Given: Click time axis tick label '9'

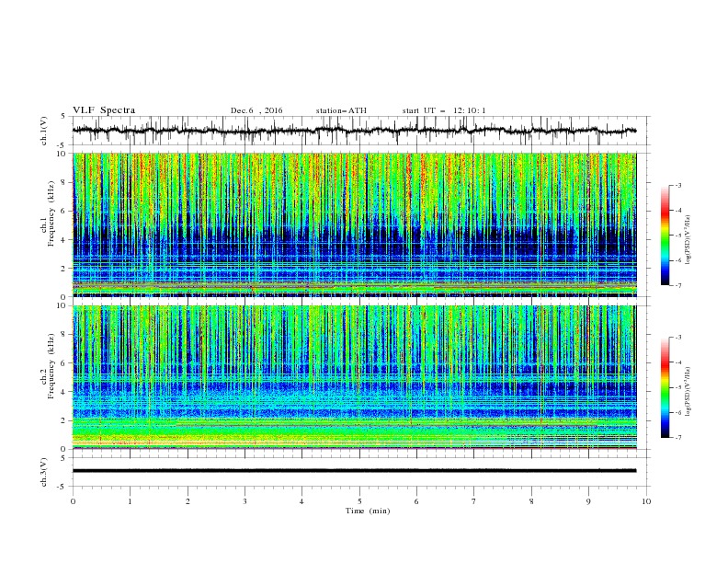Looking at the screenshot, I should coord(588,501).
